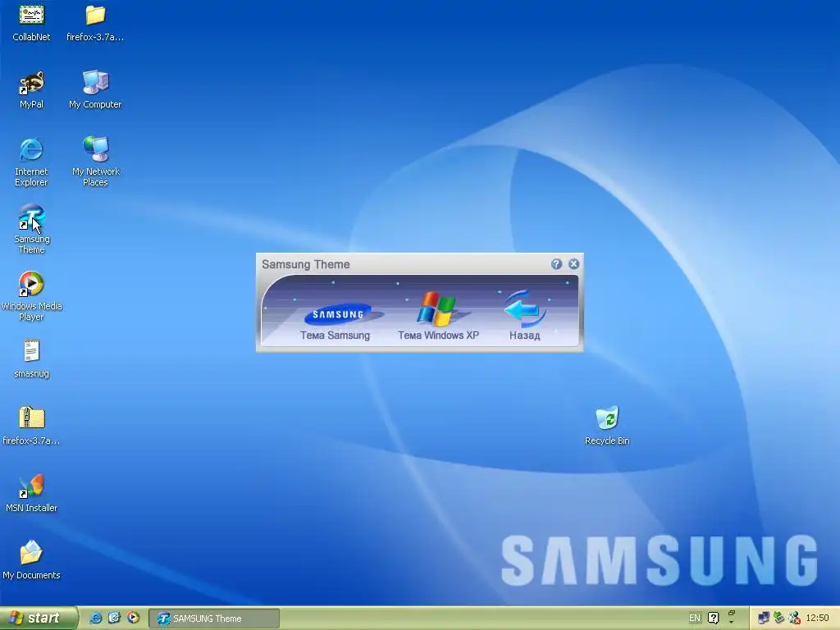The image size is (840, 630).
Task: Click the Назад back arrow
Action: tap(524, 316)
